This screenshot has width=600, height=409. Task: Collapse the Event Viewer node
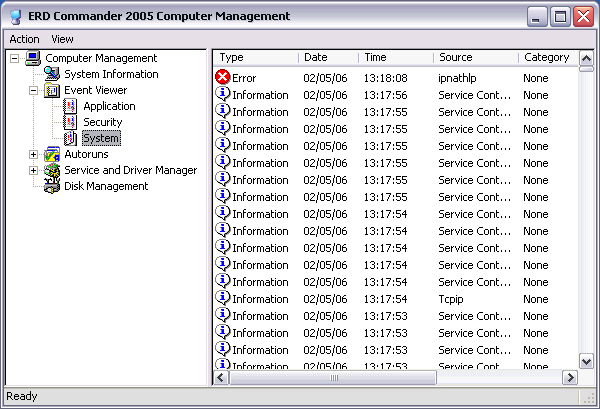pos(34,91)
